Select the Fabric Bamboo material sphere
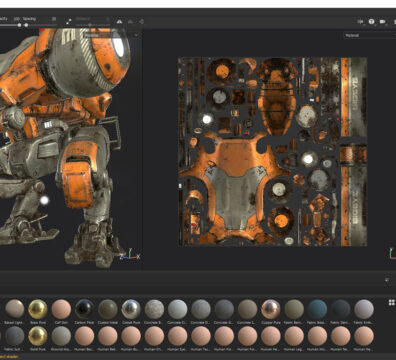Screen dimensions: 396x360 (294, 309)
